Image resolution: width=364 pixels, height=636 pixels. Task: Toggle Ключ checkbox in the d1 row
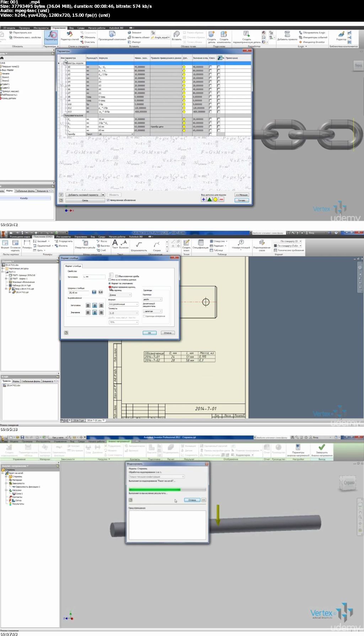coord(210,70)
